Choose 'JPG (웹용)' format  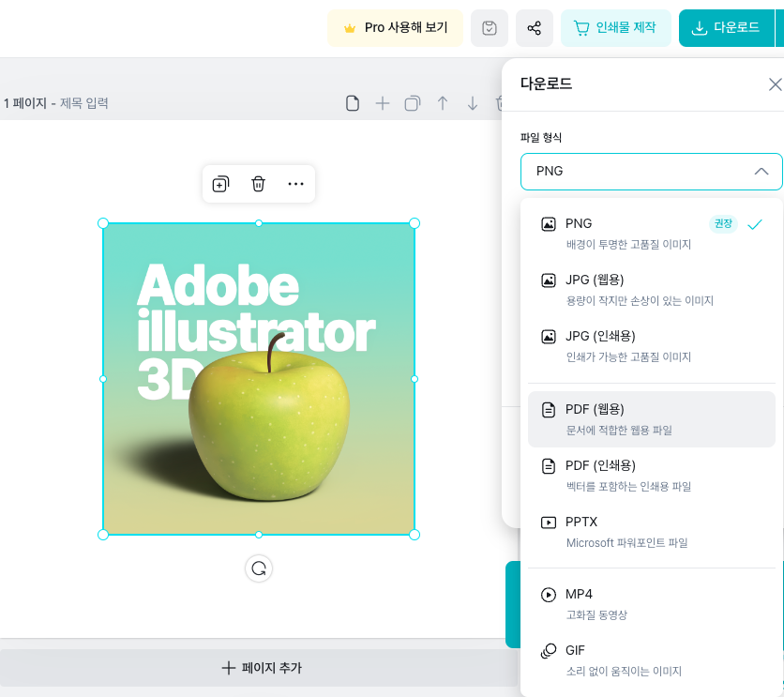(651, 290)
